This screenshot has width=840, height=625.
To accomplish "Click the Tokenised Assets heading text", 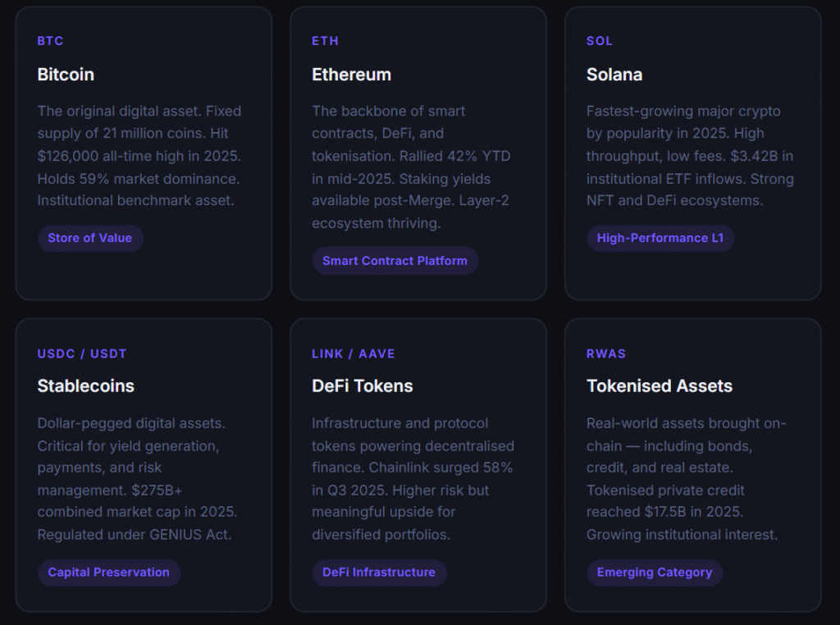I will 660,385.
